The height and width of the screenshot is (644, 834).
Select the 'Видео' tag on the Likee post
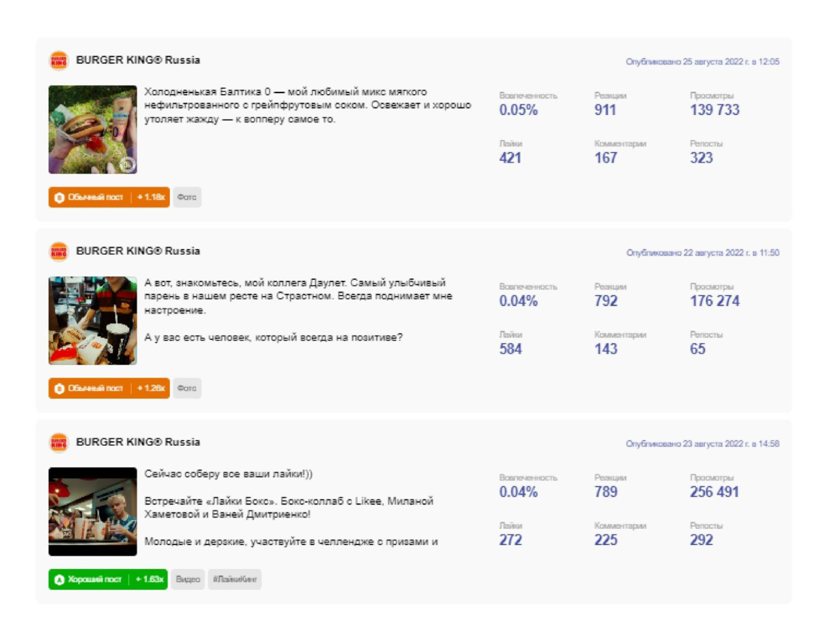pyautogui.click(x=188, y=579)
